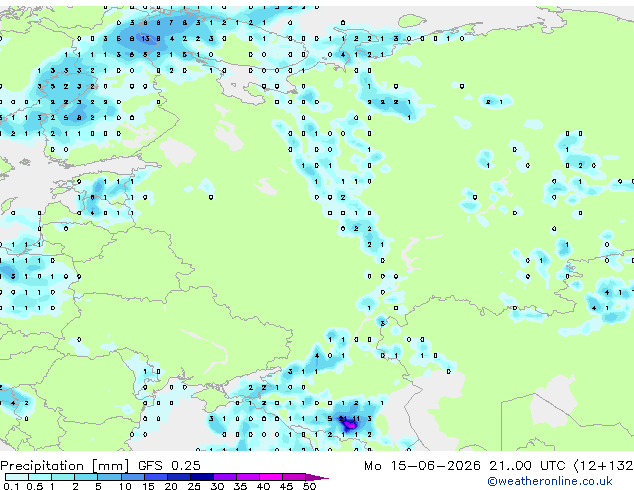Screen dimensions: 634x490
Task: Click the 'Mo 15-06-2026' date text
Action: 423,466
